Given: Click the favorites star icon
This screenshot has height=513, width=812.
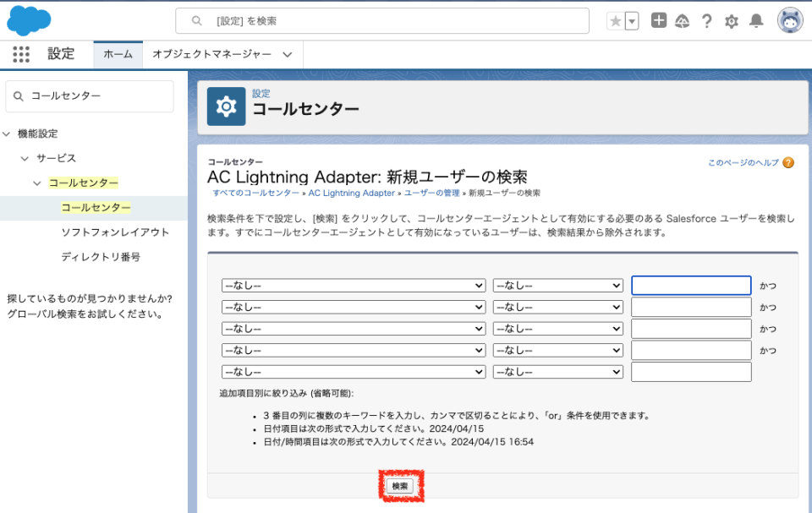Looking at the screenshot, I should pos(615,21).
